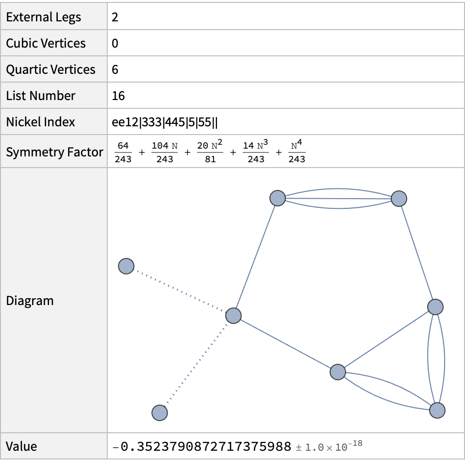Click the lower dotted external leg endpoint node

[160, 413]
